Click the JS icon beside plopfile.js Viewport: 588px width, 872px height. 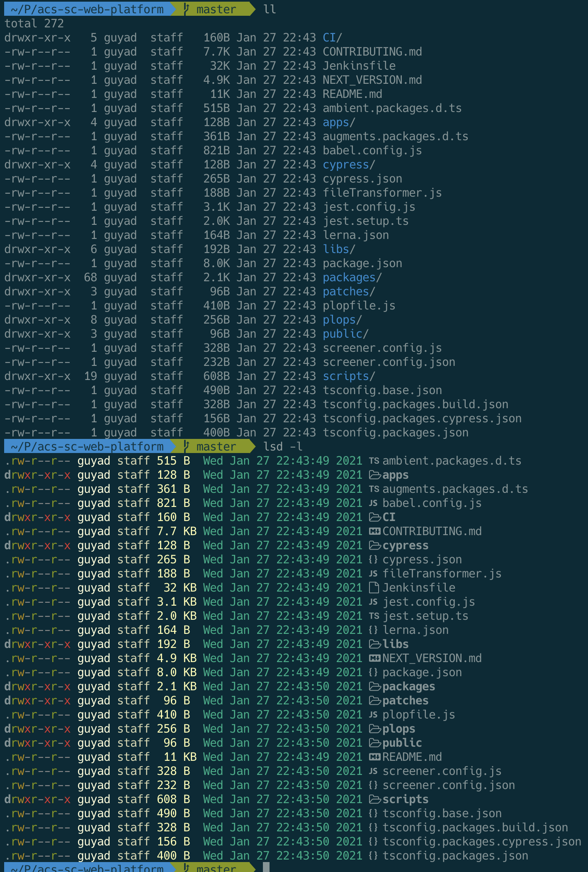coord(374,715)
